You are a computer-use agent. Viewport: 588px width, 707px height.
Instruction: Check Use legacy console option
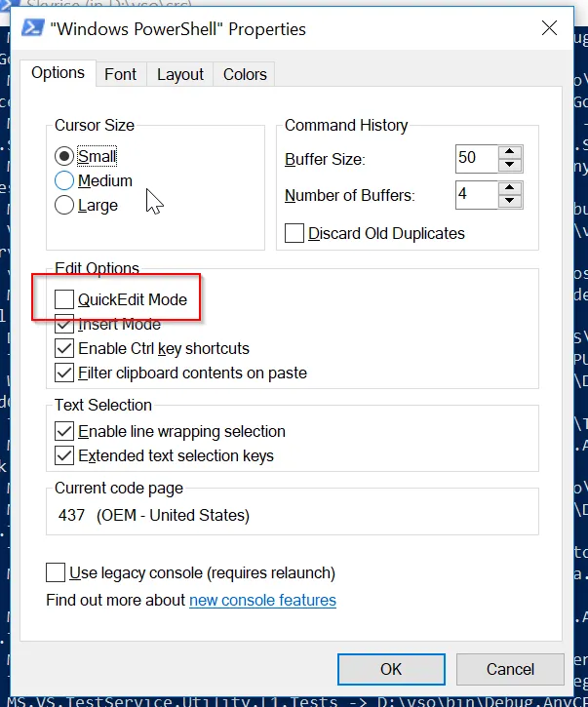56,572
